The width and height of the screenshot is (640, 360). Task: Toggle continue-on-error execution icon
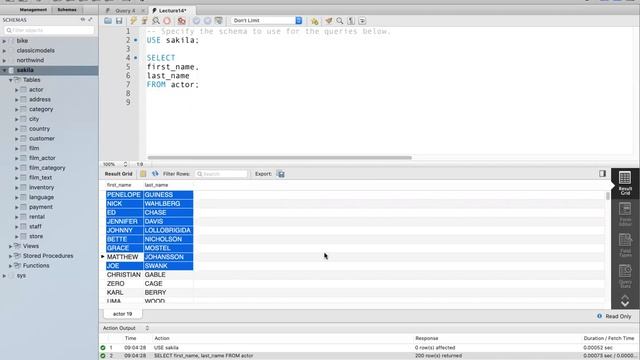click(182, 20)
